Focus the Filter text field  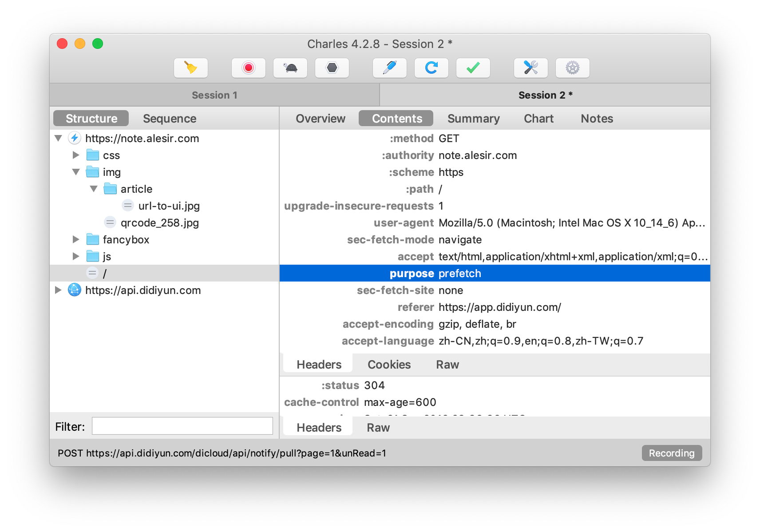(182, 426)
